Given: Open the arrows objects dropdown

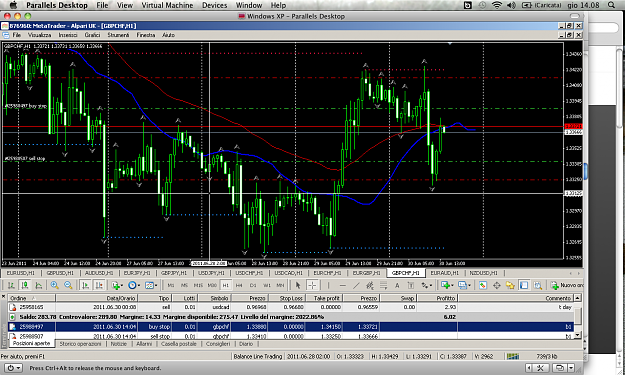Looking at the screenshot, I should pyautogui.click(x=426, y=285).
